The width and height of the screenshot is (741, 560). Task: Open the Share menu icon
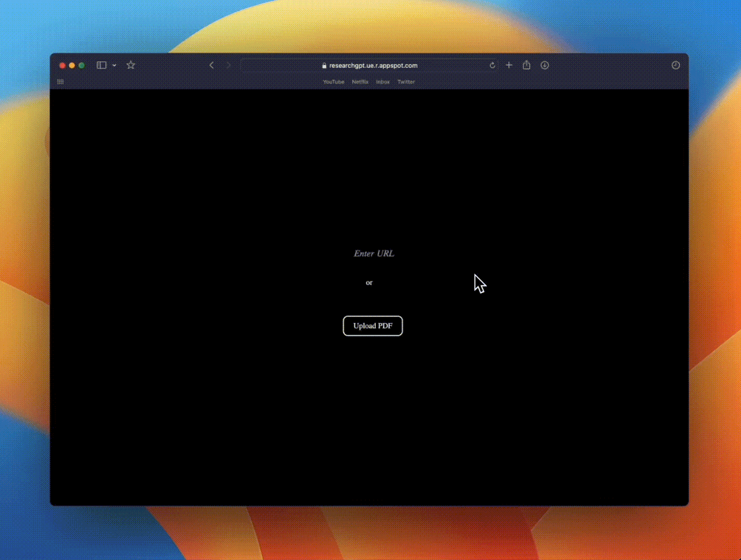click(x=526, y=65)
